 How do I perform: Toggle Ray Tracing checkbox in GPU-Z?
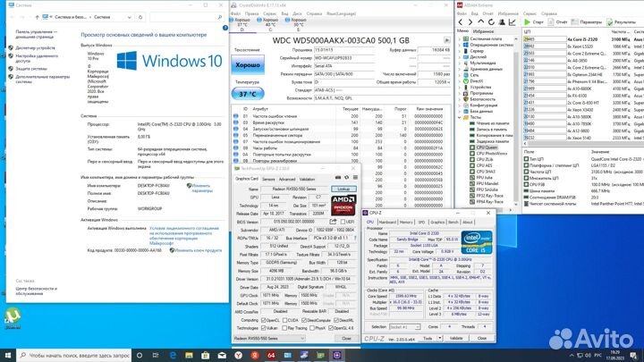[x=284, y=328]
